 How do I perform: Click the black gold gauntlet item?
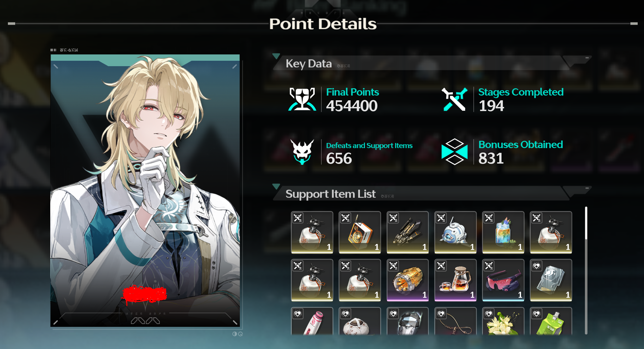pyautogui.click(x=408, y=232)
